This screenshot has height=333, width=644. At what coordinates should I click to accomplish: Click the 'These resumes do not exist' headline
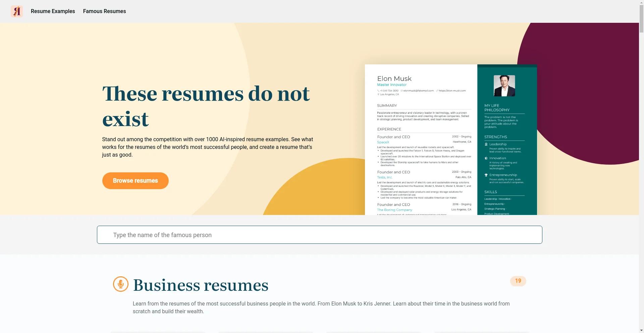coord(206,106)
